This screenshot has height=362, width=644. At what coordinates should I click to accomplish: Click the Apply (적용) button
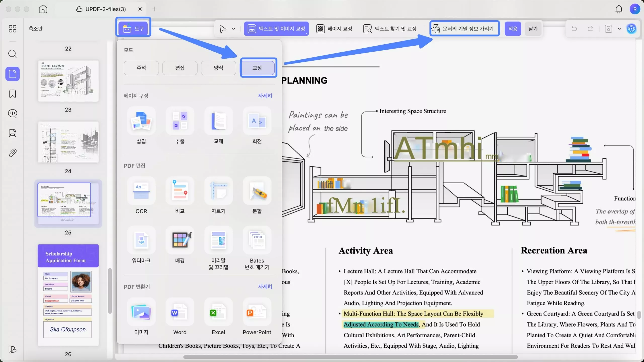(512, 29)
